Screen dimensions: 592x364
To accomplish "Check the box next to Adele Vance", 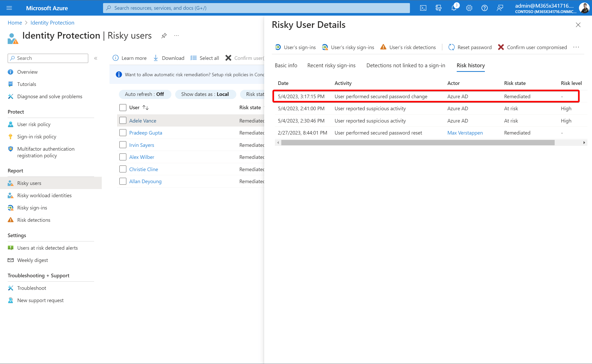I will pyautogui.click(x=123, y=120).
